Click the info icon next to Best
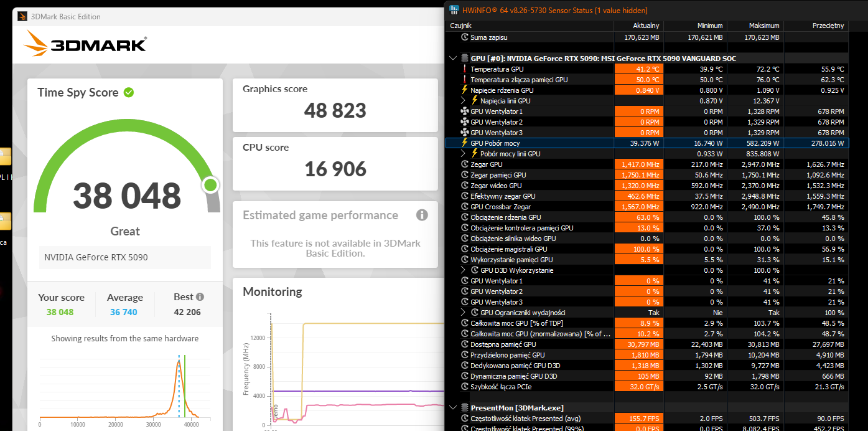 coord(200,297)
